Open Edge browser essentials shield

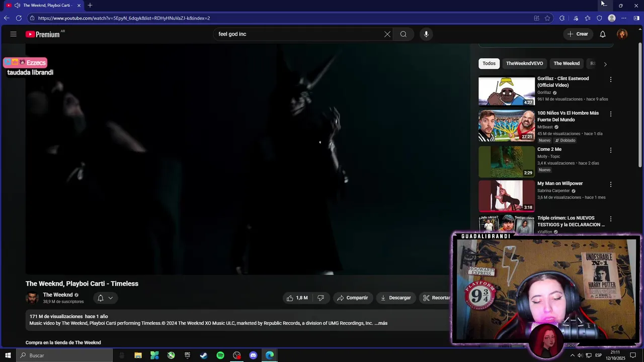(x=600, y=18)
